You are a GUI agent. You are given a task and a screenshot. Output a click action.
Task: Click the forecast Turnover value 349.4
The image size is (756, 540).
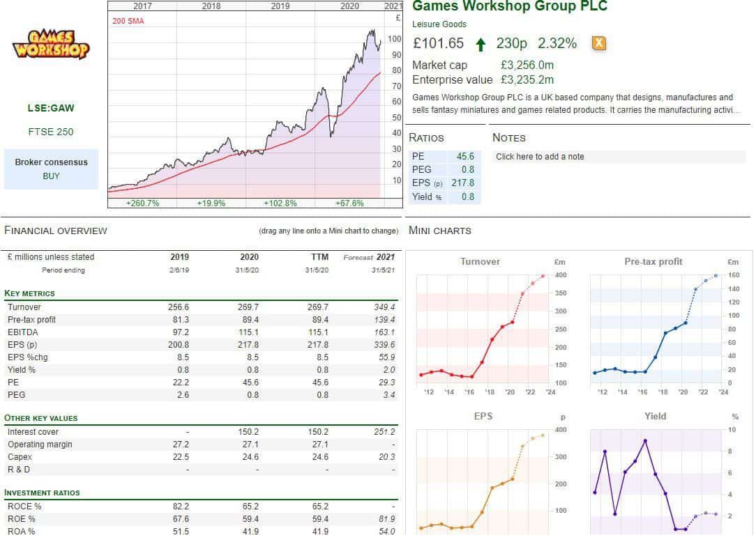click(384, 307)
